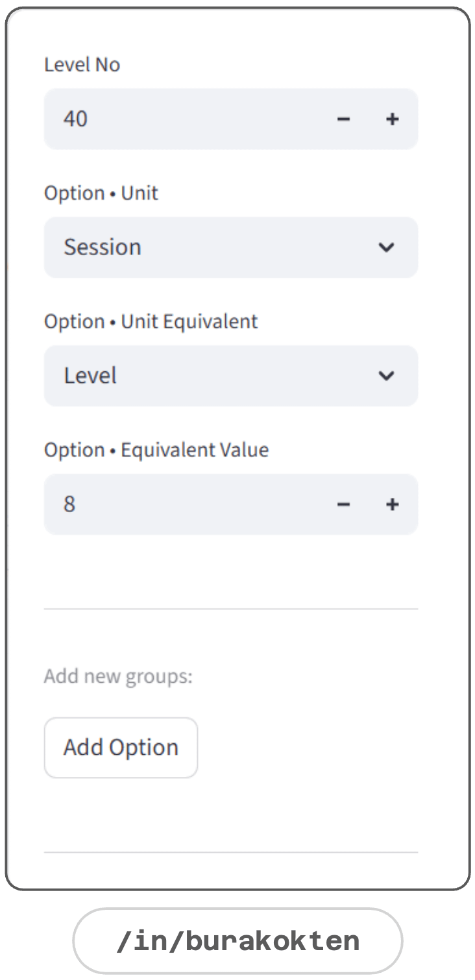This screenshot has height=980, width=475.
Task: Increase Level No with the plus icon
Action: [392, 119]
